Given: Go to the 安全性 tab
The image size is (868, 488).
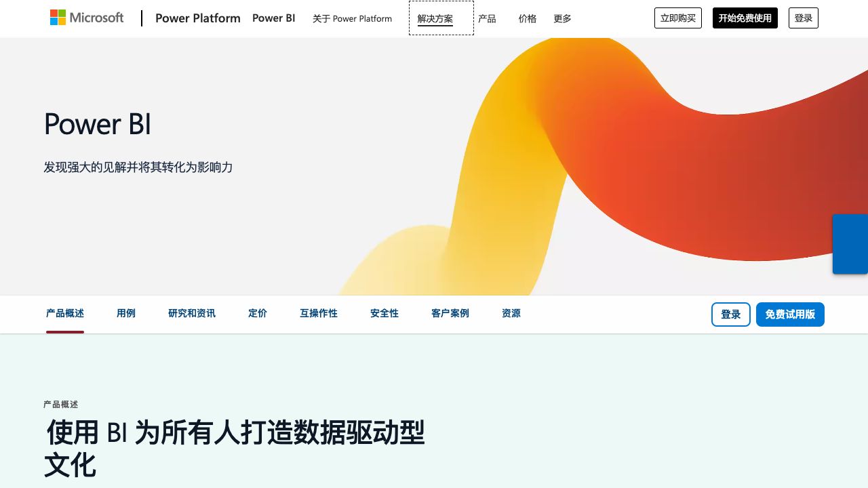Looking at the screenshot, I should [384, 313].
